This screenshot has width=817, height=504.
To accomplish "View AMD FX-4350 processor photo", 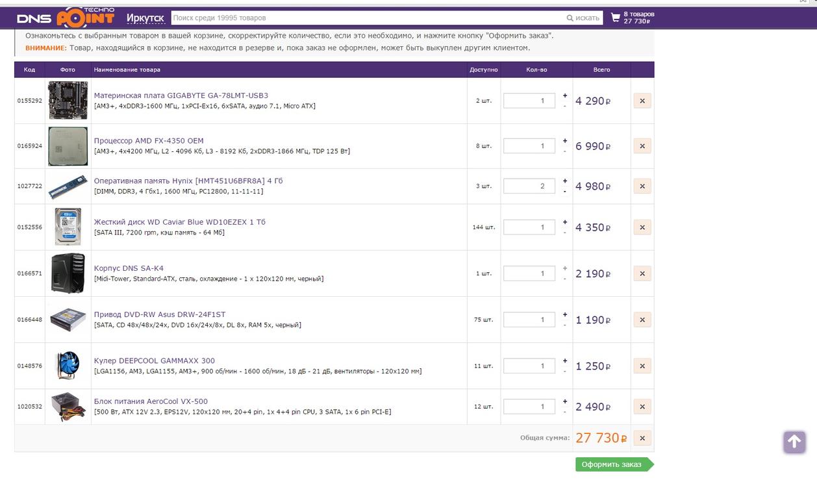I will (68, 146).
